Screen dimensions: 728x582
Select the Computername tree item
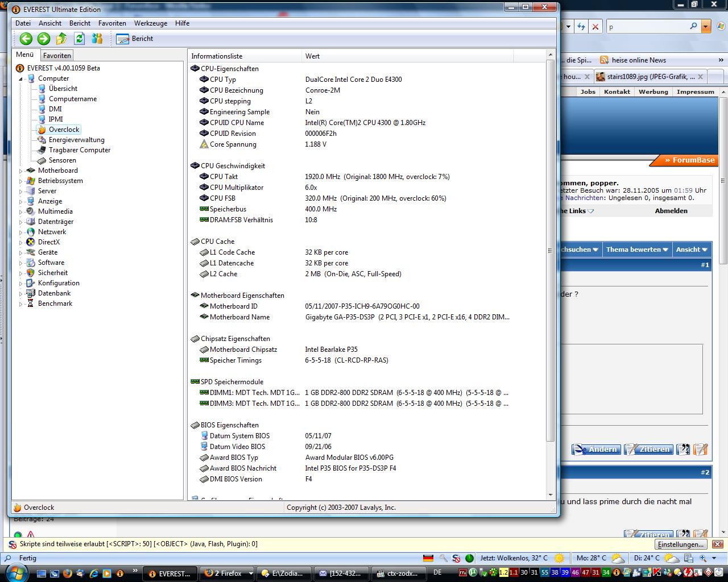point(73,99)
